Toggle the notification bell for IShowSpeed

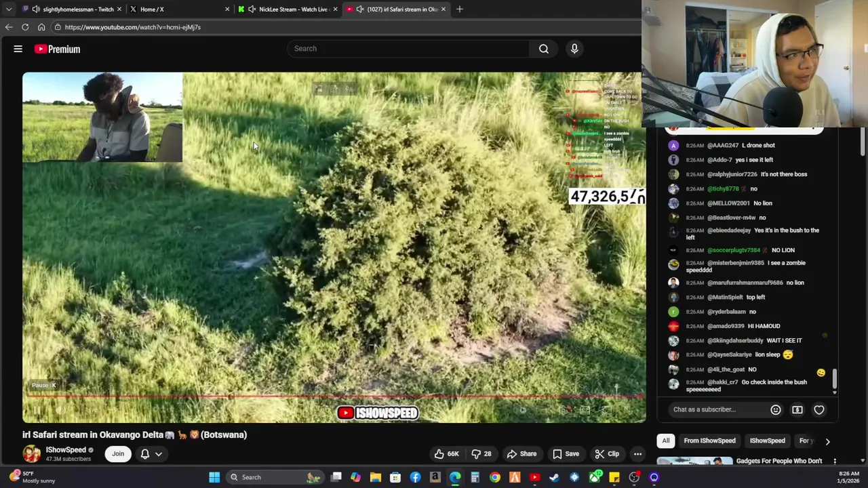144,454
